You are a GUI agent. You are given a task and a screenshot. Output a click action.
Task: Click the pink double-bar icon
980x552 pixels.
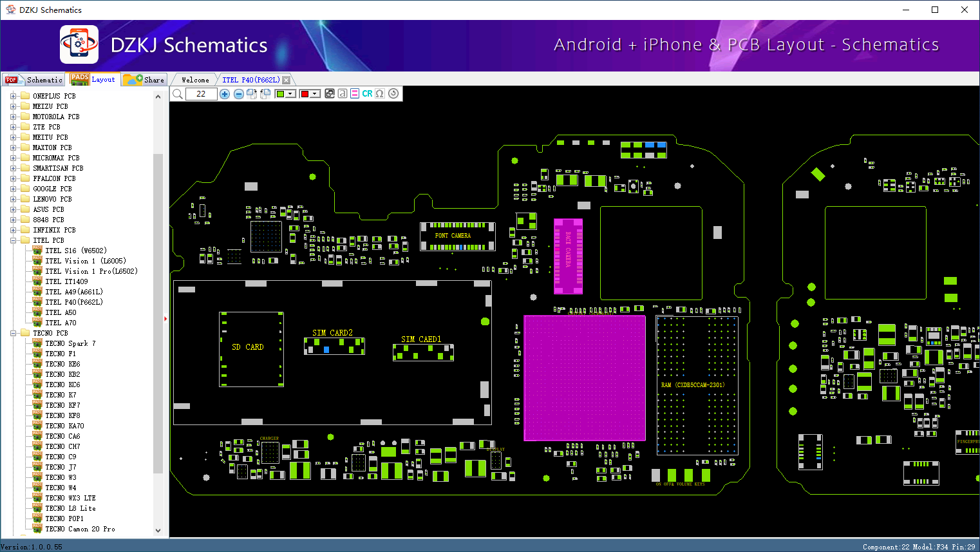(x=355, y=94)
